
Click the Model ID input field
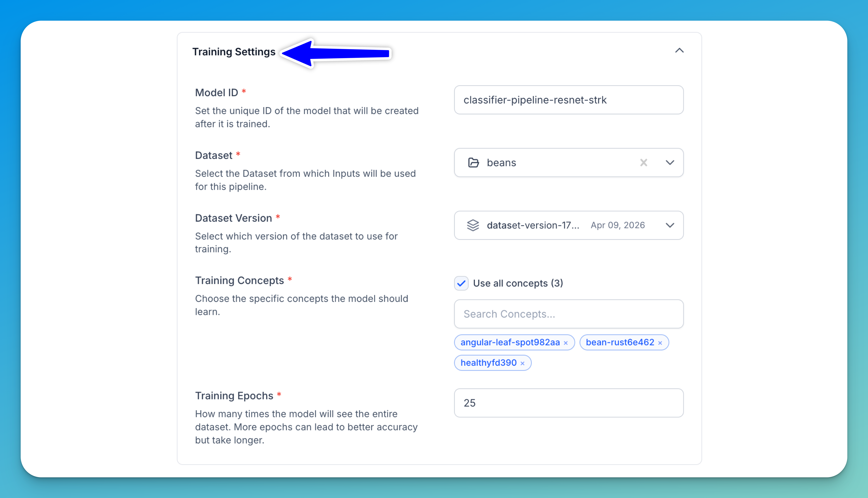(x=568, y=100)
